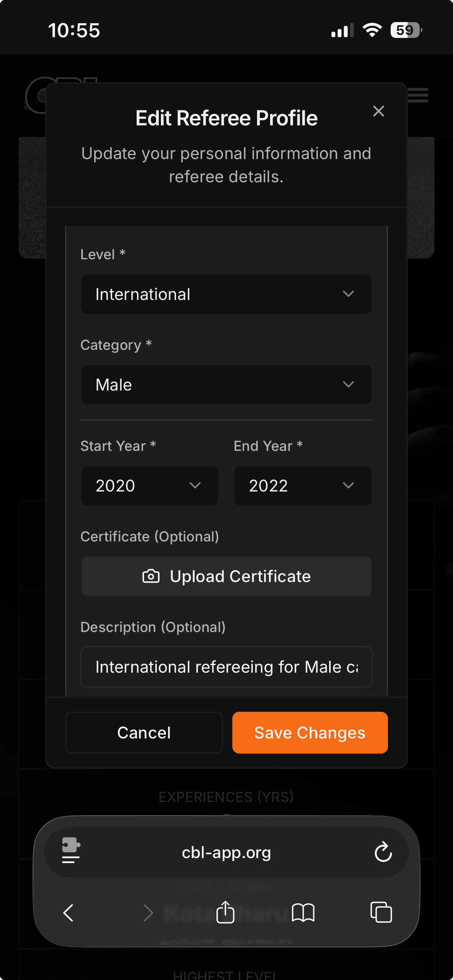453x980 pixels.
Task: Tap the Safari share icon
Action: pyautogui.click(x=225, y=913)
